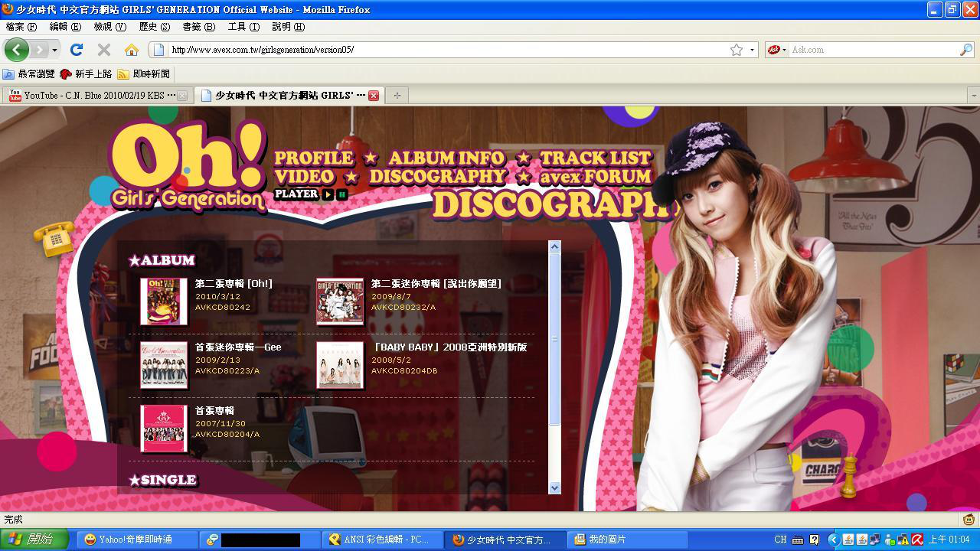This screenshot has width=980, height=551.
Task: Open the 即時新聞 feed bookmark
Action: [143, 74]
